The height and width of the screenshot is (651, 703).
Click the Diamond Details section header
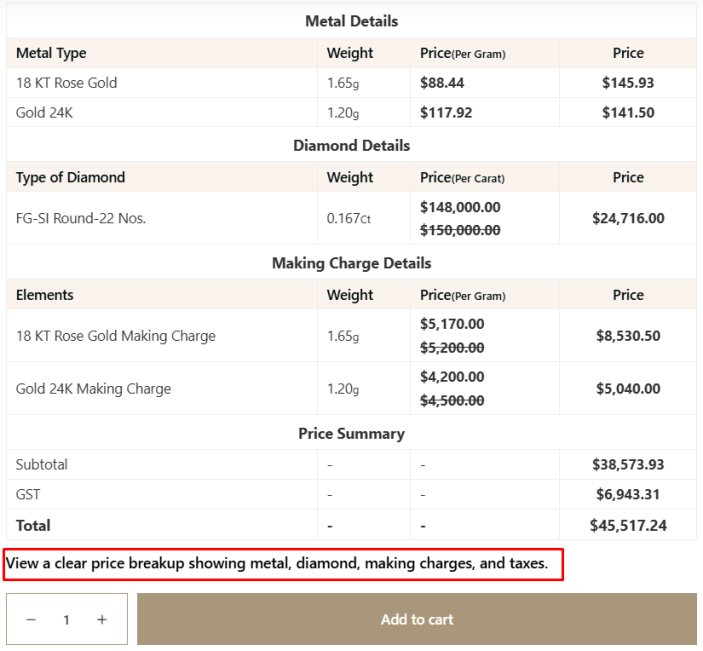pyautogui.click(x=351, y=146)
